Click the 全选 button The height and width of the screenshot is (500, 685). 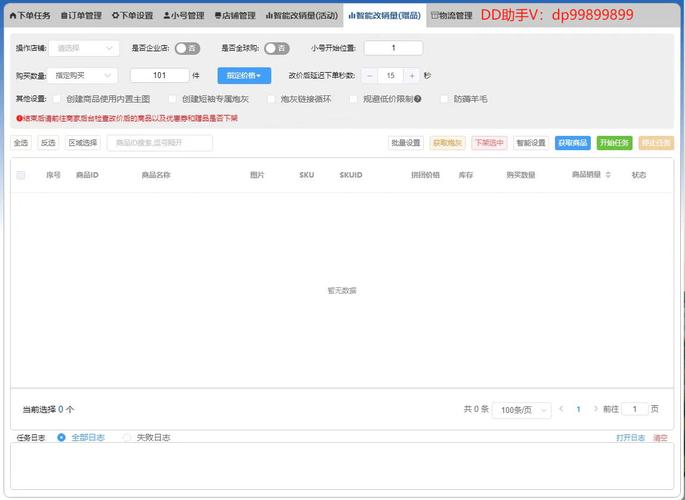pos(21,143)
